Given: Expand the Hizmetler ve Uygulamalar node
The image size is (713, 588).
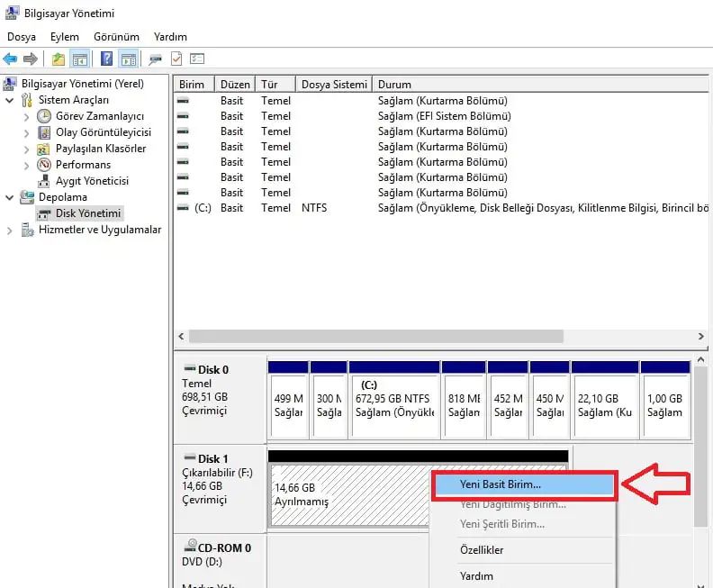Looking at the screenshot, I should coord(10,230).
